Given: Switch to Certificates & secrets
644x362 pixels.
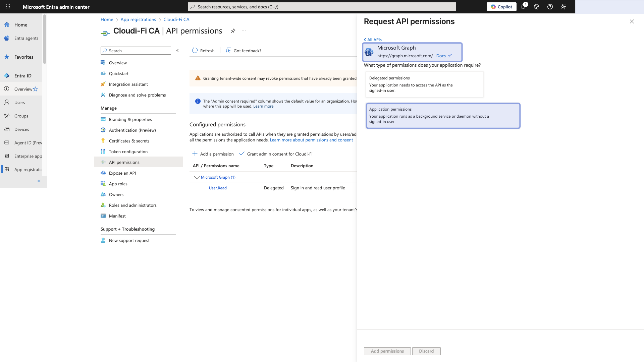Looking at the screenshot, I should [129, 140].
